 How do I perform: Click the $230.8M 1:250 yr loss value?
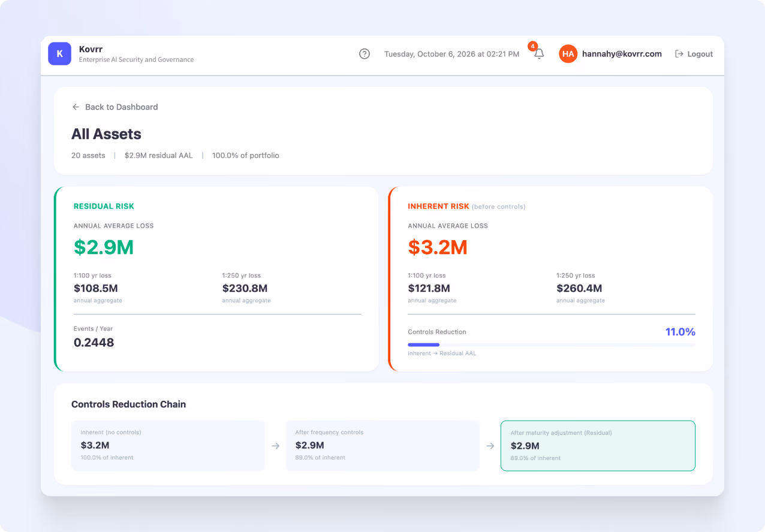tap(245, 288)
